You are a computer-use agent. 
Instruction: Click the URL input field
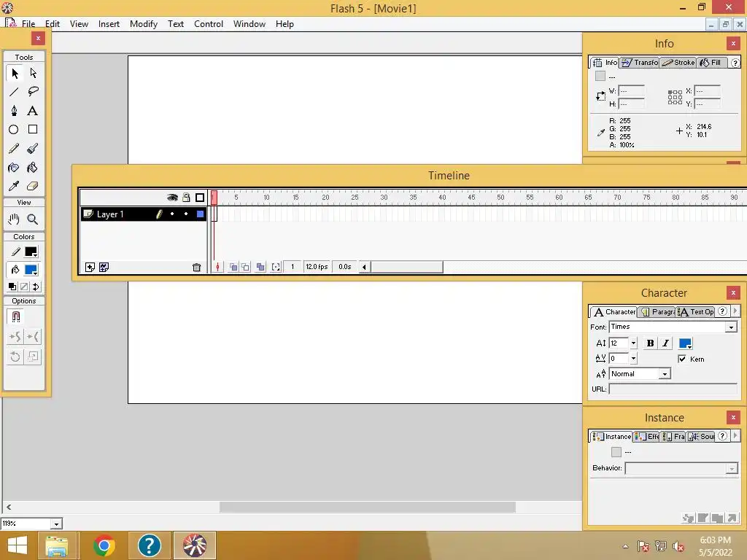673,389
